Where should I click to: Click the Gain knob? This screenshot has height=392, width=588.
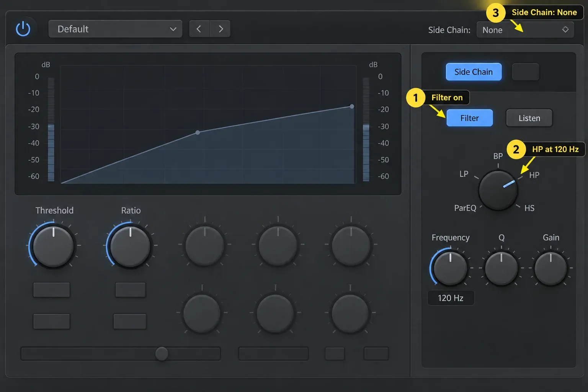click(x=551, y=269)
